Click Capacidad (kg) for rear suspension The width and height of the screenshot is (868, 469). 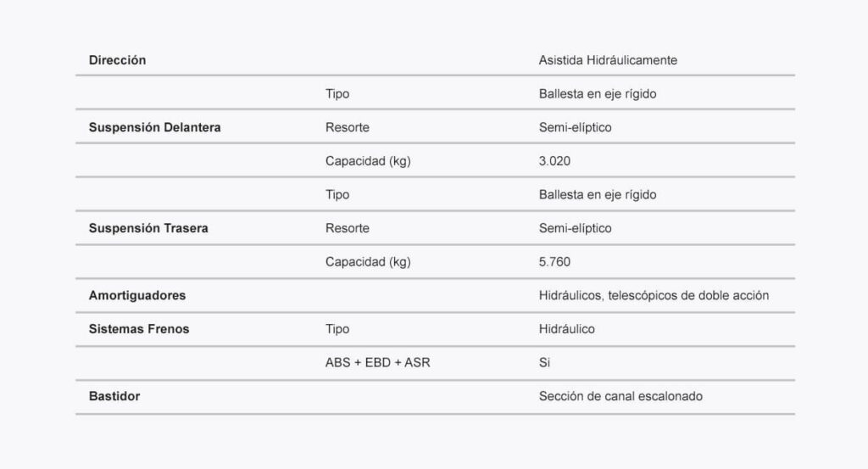click(368, 262)
